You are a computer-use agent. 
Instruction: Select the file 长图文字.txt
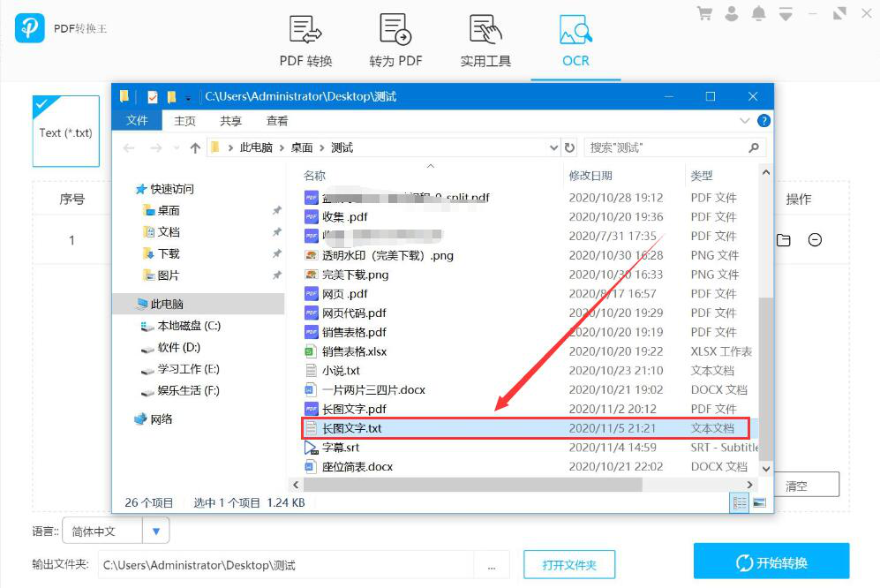click(x=351, y=428)
